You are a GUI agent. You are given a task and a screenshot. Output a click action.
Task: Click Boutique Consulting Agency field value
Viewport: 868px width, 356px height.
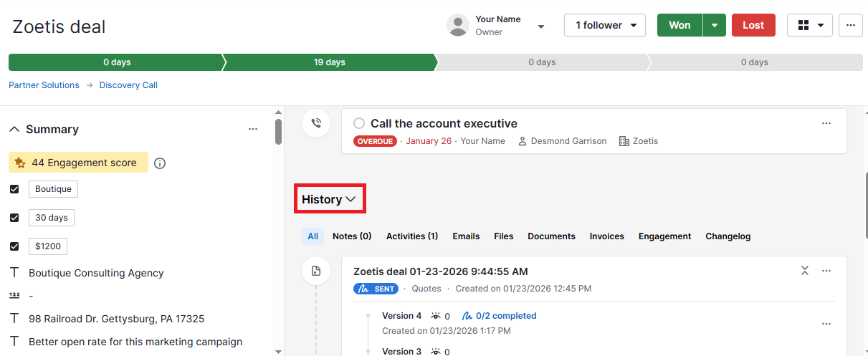(96, 273)
